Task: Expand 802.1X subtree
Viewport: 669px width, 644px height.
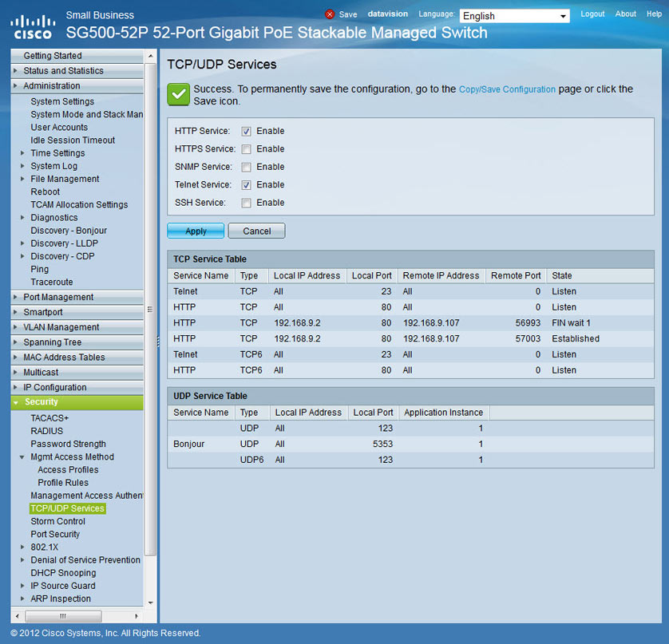Action: point(22,547)
